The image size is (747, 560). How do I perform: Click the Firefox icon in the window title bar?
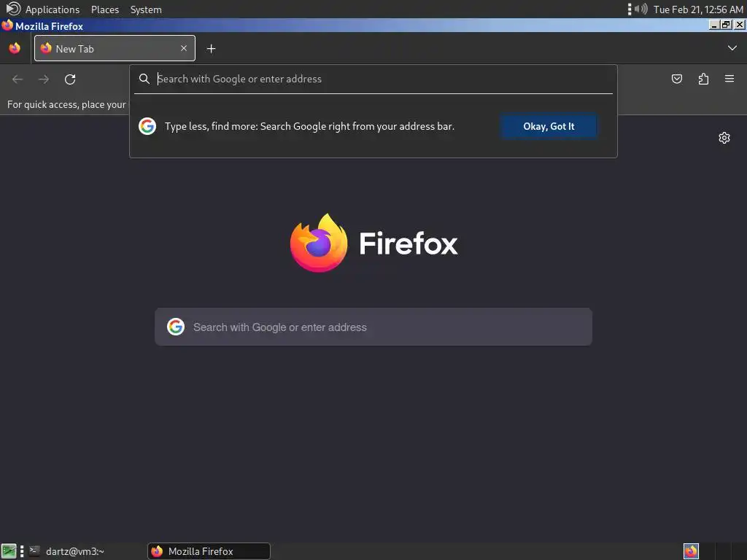[7, 26]
